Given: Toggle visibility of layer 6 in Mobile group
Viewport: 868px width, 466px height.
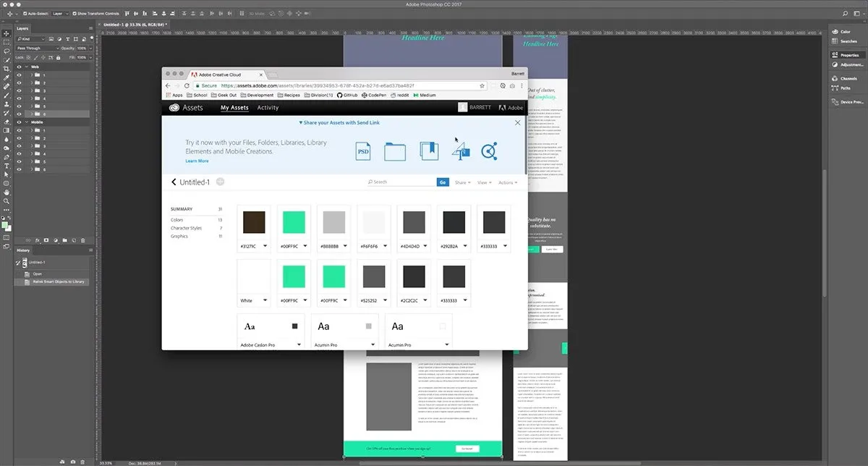Looking at the screenshot, I should pyautogui.click(x=19, y=169).
